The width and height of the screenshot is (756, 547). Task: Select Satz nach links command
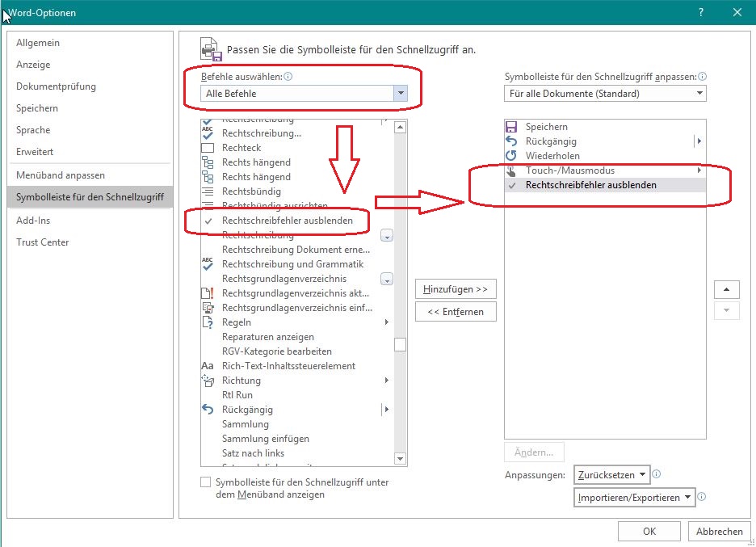pyautogui.click(x=253, y=453)
